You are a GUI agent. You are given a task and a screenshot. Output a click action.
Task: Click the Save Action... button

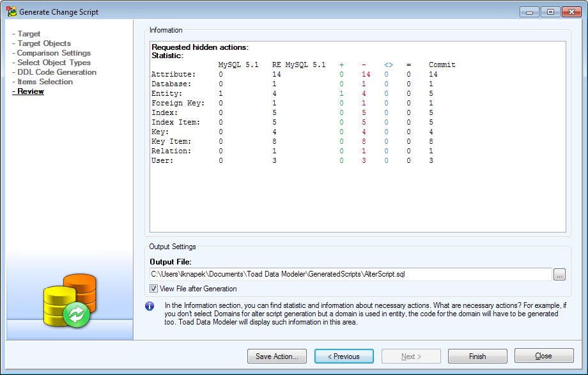pyautogui.click(x=277, y=356)
